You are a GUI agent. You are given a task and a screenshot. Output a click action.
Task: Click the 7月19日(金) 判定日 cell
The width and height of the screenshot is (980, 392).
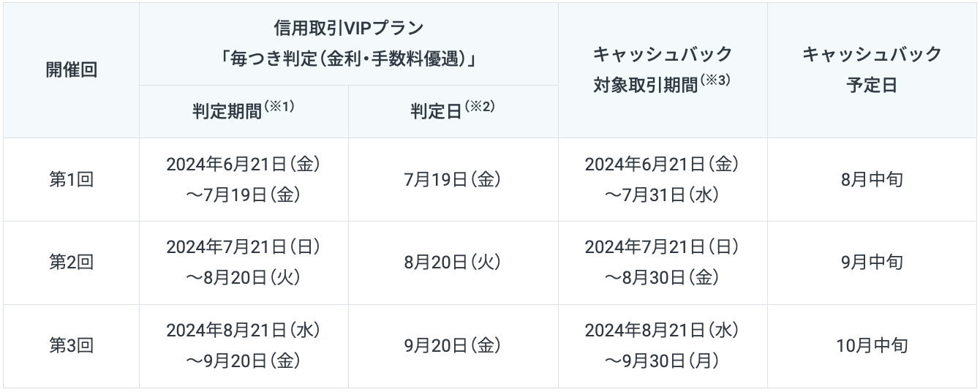[453, 180]
